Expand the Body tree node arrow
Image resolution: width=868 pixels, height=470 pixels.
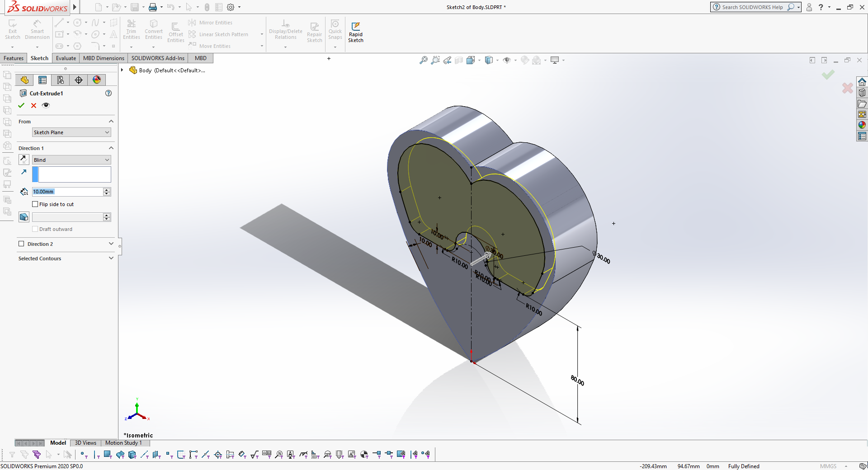click(122, 70)
